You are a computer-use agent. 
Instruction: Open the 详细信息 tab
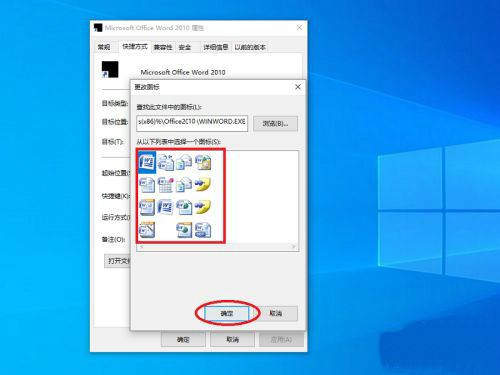click(216, 47)
